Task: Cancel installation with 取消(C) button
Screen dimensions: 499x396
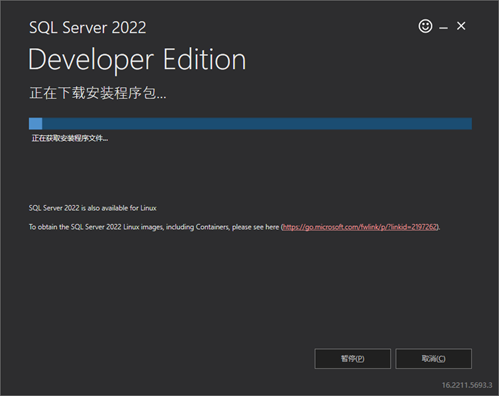Action: pos(433,359)
